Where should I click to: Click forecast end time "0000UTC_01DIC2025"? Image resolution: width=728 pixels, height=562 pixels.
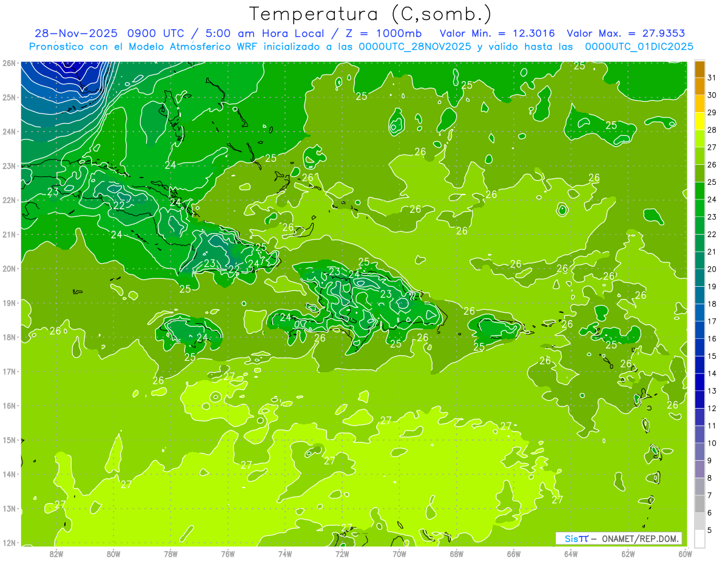click(x=639, y=46)
